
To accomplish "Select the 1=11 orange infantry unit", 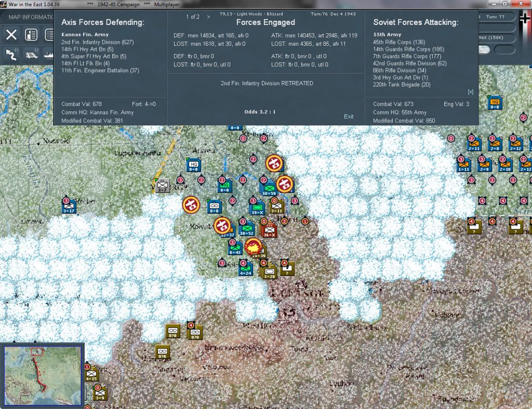I will point(463,165).
